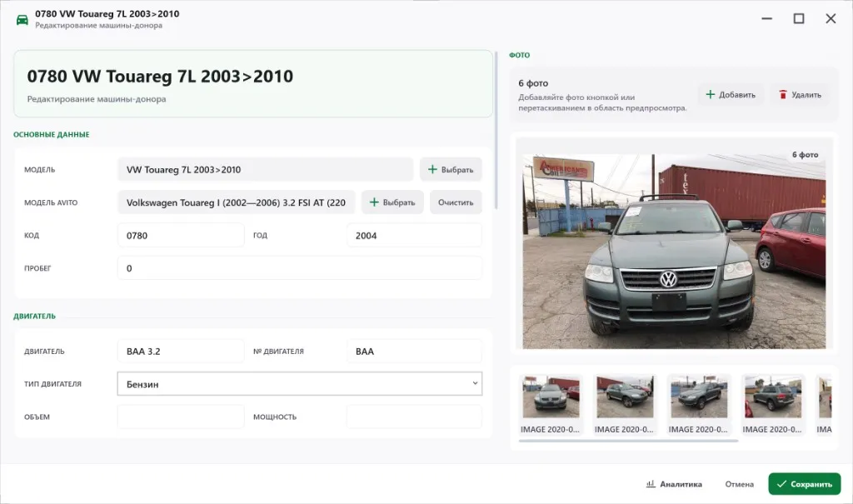
Task: Click the green car icon in title bar
Action: click(x=22, y=20)
